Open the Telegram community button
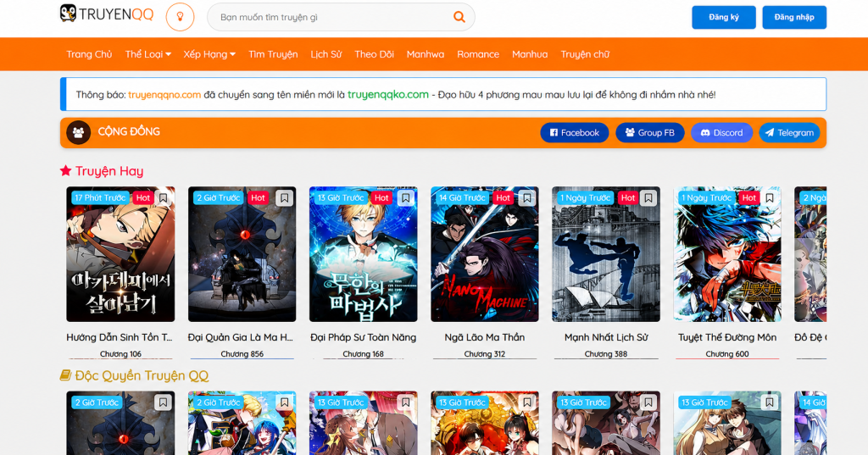Viewport: 868px width, 455px height. [x=789, y=133]
